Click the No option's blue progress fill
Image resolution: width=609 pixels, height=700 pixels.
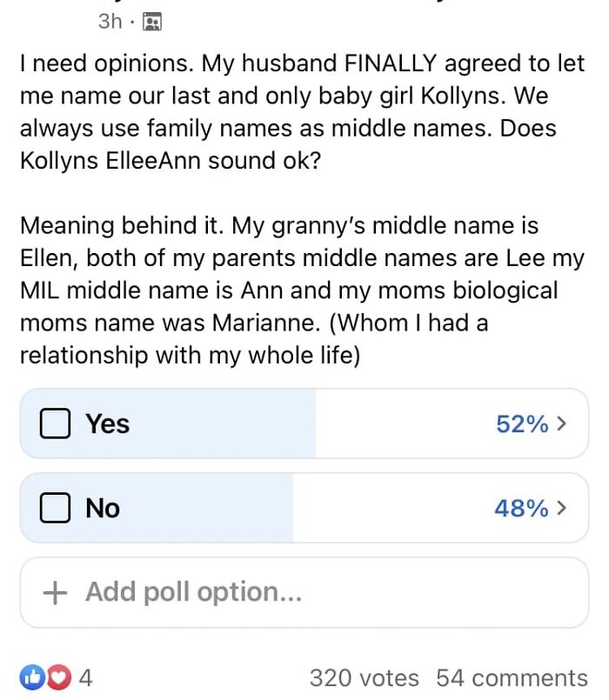click(x=209, y=508)
